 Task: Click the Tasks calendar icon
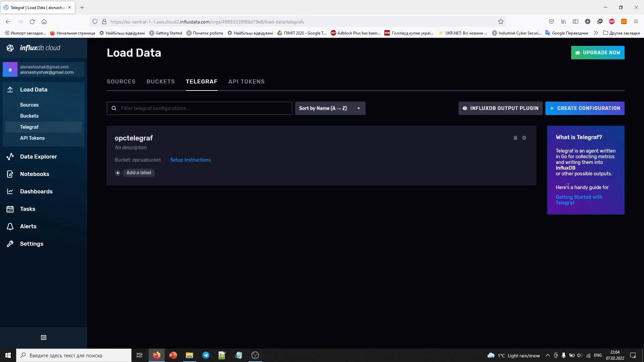(10, 209)
